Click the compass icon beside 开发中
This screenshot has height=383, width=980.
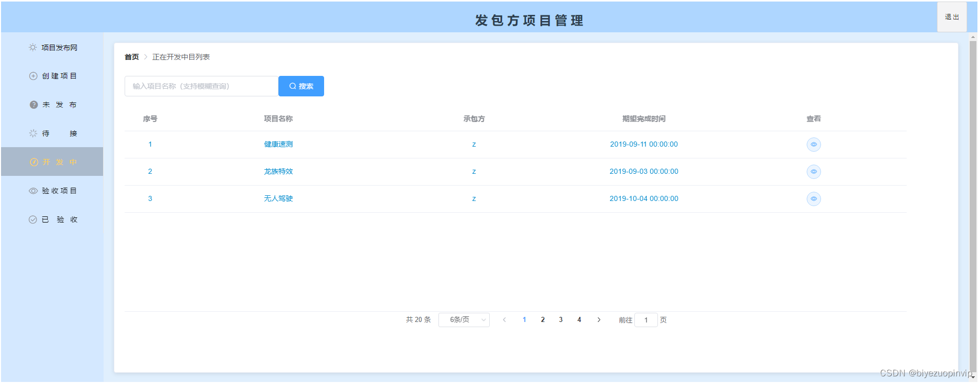(34, 162)
